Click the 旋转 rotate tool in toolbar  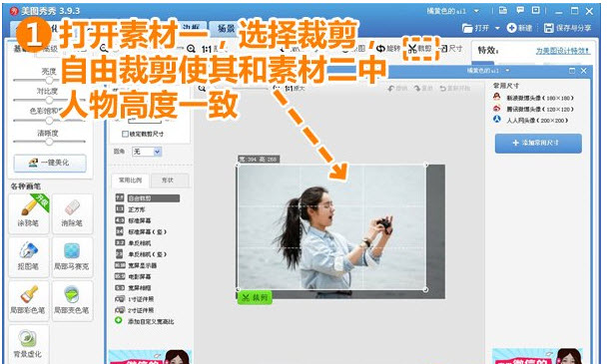pos(388,49)
